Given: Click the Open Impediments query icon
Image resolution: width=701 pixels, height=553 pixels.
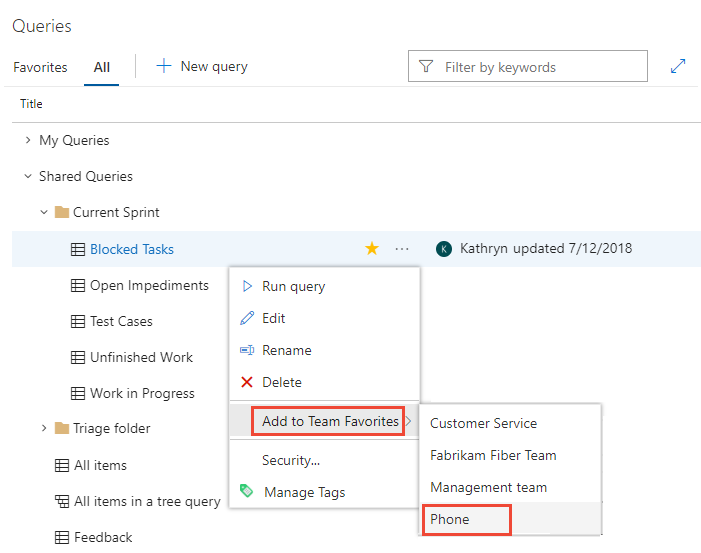Looking at the screenshot, I should coord(78,285).
